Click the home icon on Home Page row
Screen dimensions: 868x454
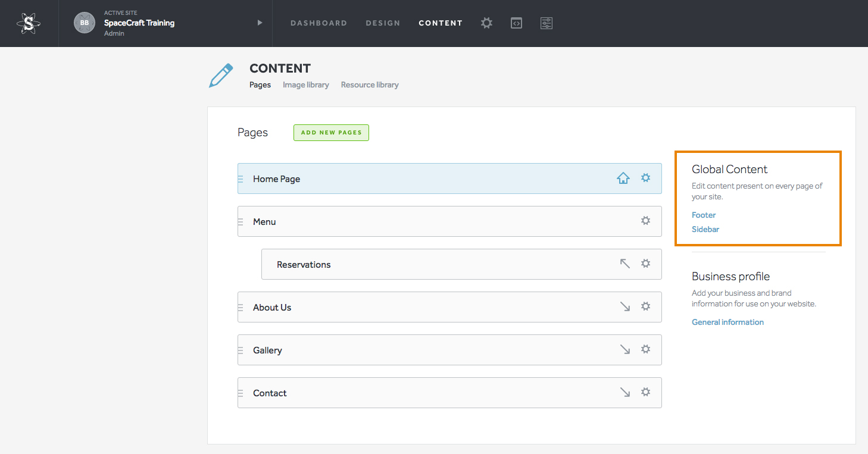(x=623, y=178)
